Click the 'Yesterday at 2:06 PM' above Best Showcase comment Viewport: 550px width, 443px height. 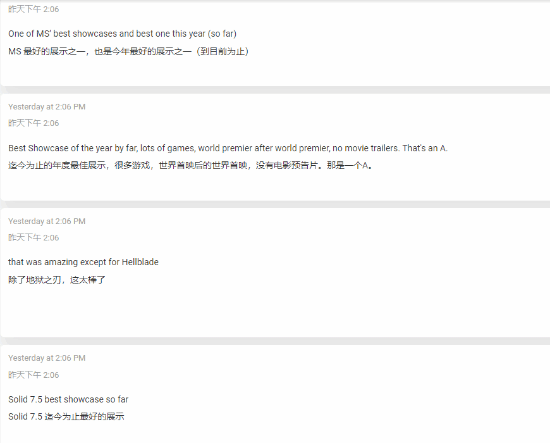[x=47, y=107]
